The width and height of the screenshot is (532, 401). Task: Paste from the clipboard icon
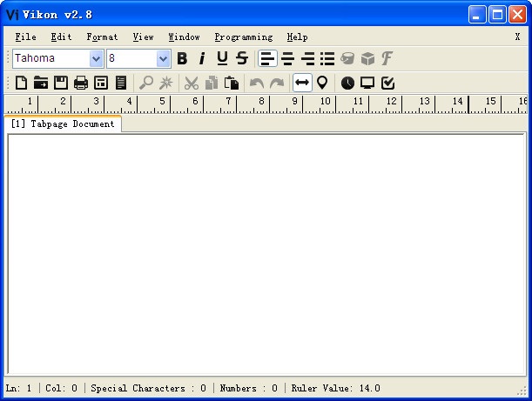click(x=232, y=83)
